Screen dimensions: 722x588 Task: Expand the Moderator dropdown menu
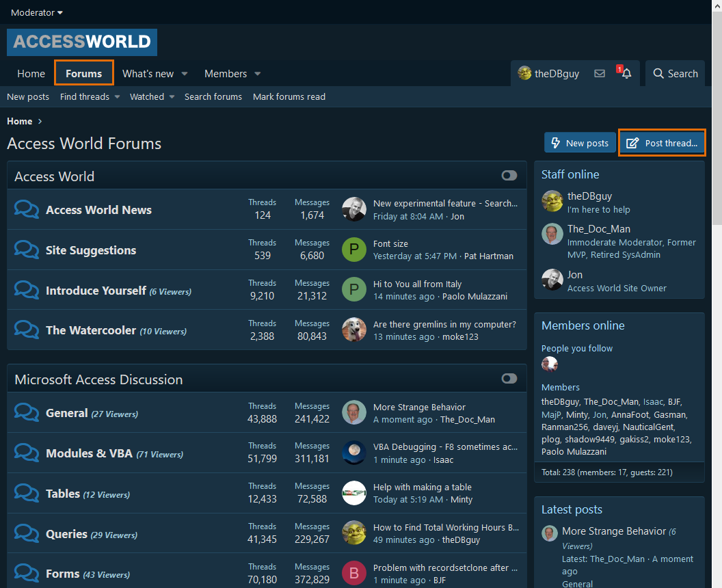(37, 13)
